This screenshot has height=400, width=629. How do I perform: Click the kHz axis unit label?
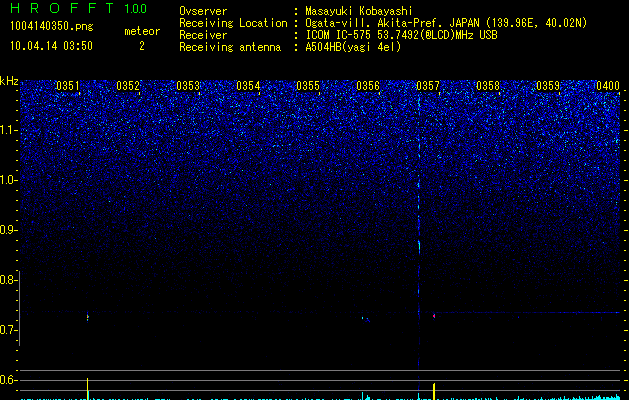click(9, 81)
